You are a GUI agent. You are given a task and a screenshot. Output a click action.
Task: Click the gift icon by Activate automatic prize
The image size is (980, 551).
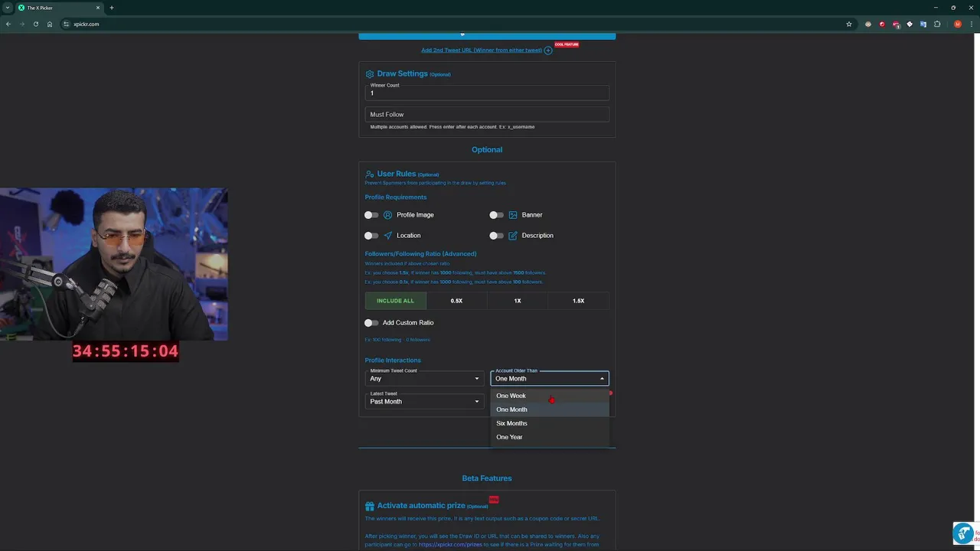pyautogui.click(x=370, y=506)
